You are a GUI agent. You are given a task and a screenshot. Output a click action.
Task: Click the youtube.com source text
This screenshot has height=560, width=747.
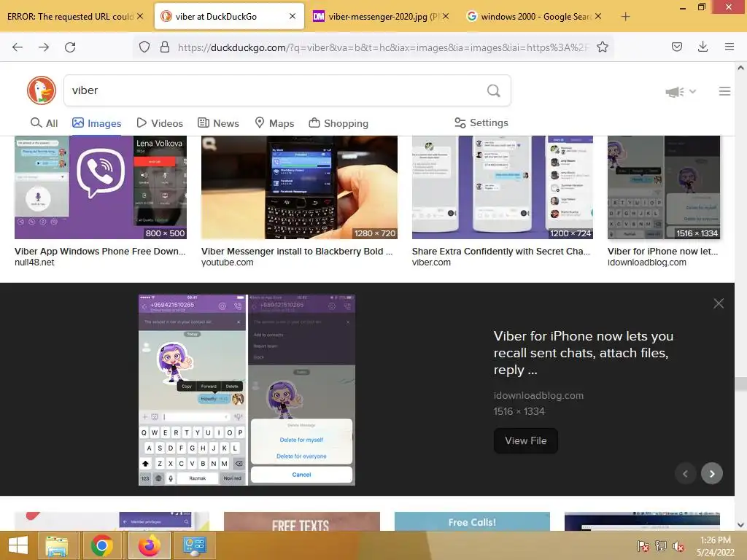pos(228,262)
